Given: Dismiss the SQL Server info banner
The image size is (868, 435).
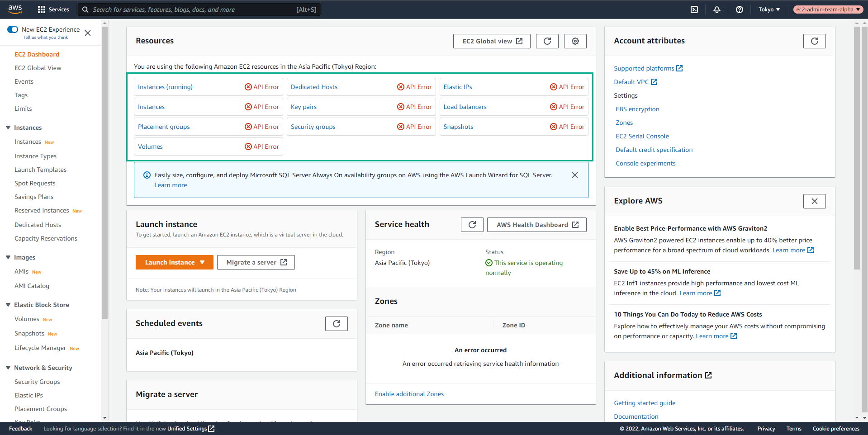Looking at the screenshot, I should 575,175.
